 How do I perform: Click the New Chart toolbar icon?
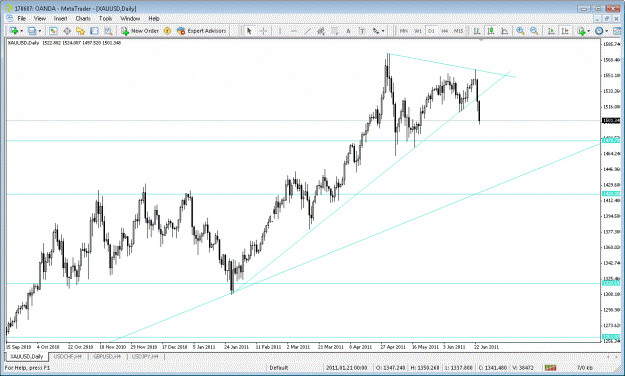point(13,31)
